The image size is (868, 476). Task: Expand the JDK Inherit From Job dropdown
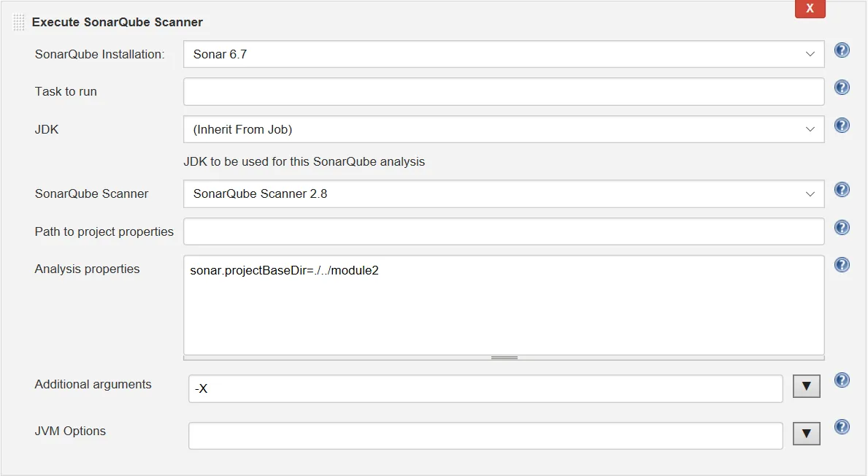tap(504, 129)
